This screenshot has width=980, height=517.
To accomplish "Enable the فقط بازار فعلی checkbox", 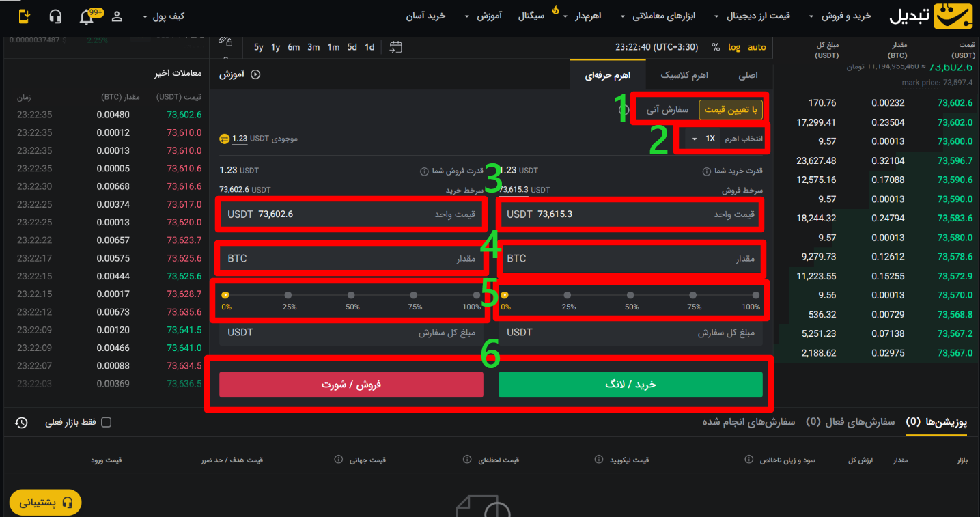I will tap(106, 423).
